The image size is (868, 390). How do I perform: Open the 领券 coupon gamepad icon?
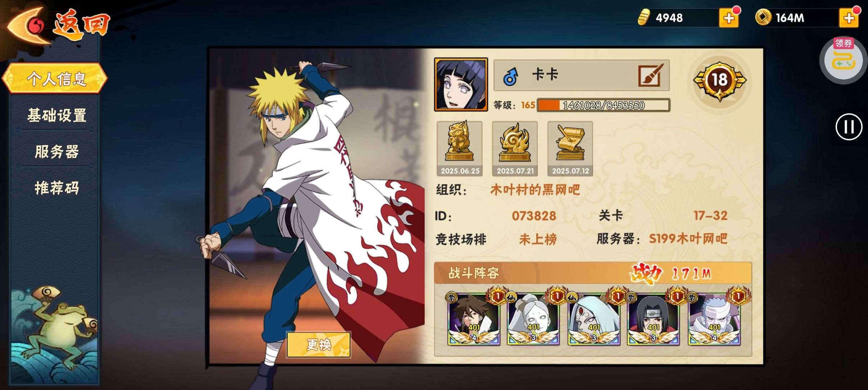(844, 60)
